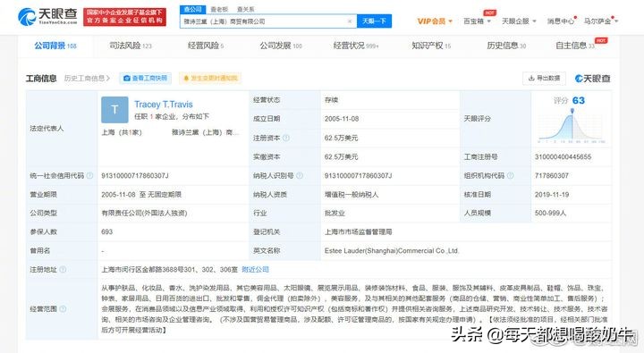This screenshot has height=353, width=644.
Task: Switch search mode to 查关系
Action: click(246, 9)
